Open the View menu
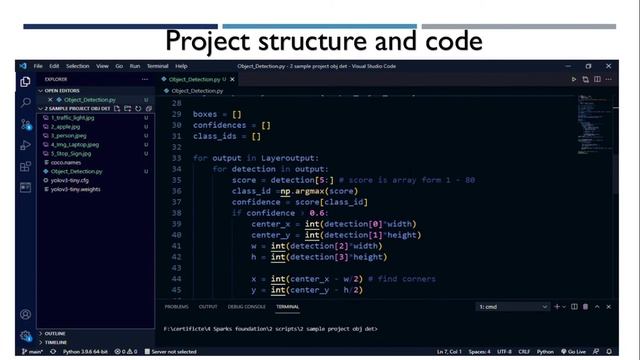The image size is (640, 360). pyautogui.click(x=102, y=66)
